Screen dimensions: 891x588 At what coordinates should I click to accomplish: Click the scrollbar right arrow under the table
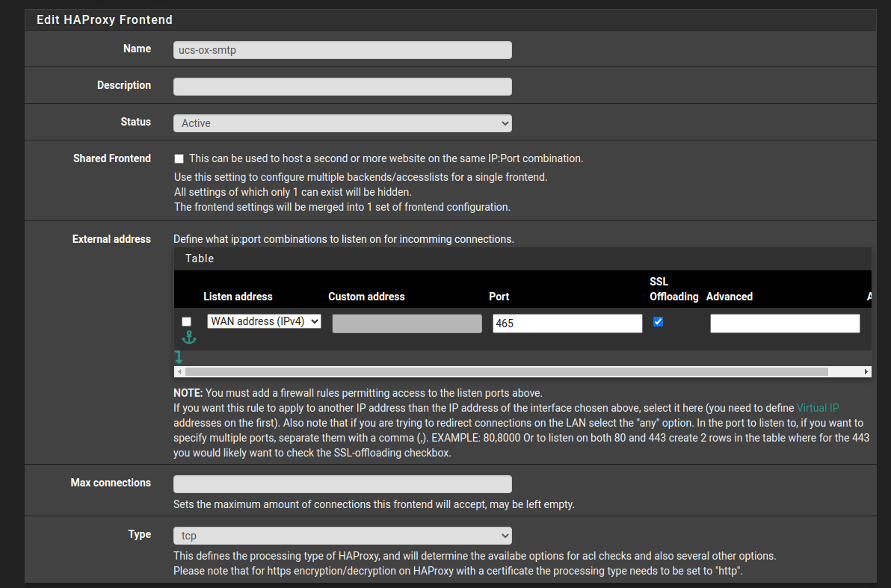pos(866,371)
